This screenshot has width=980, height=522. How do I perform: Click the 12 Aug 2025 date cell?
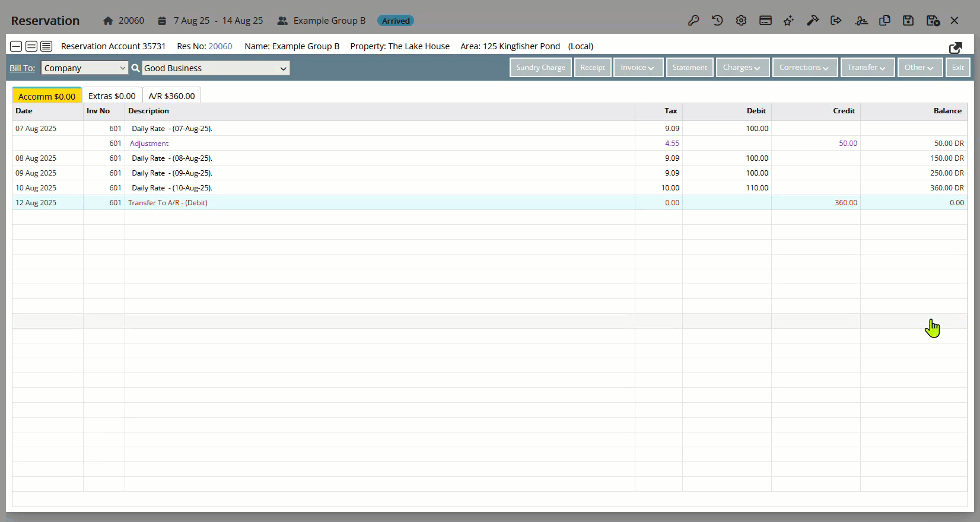coord(47,202)
